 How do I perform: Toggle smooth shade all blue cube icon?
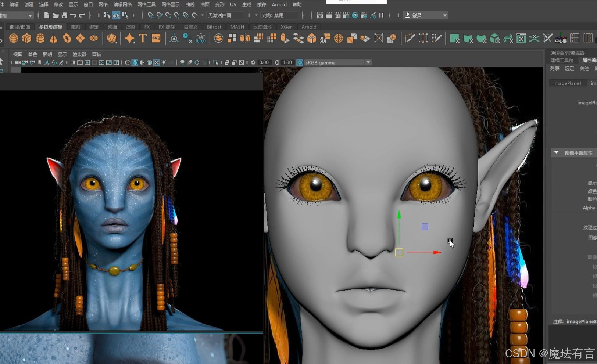pyautogui.click(x=135, y=62)
